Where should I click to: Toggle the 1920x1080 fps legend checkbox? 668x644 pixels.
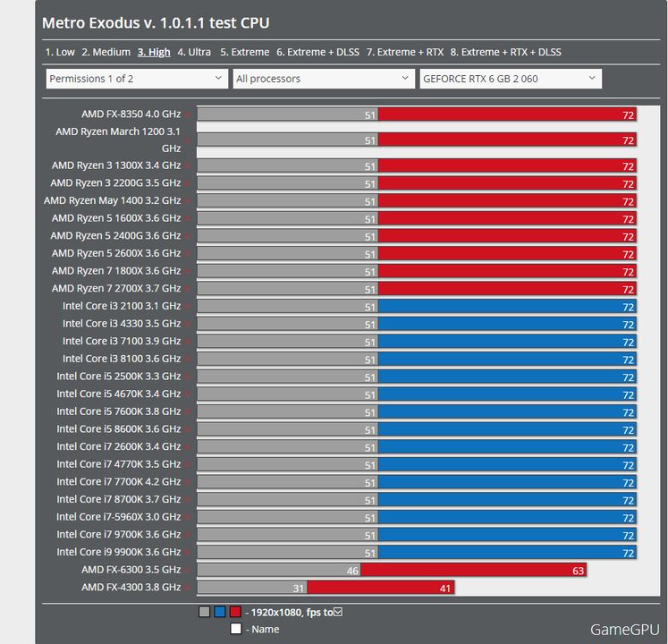pos(338,612)
